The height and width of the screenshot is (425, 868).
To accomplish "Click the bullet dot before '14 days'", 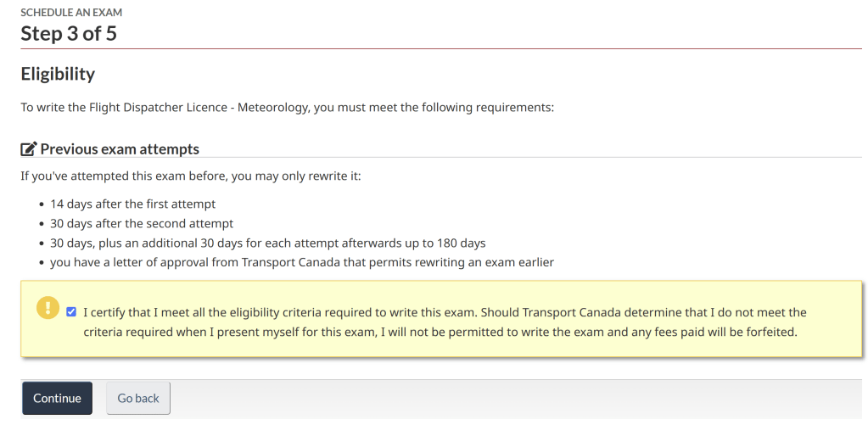I will pyautogui.click(x=42, y=204).
